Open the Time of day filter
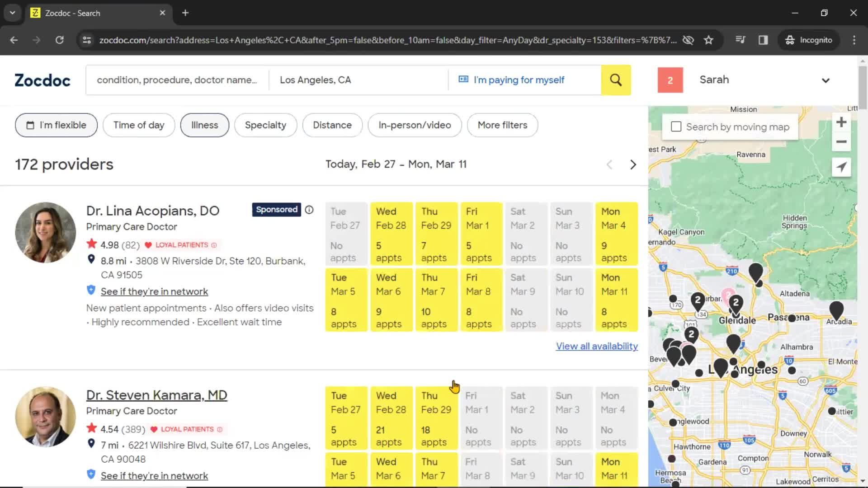The width and height of the screenshot is (868, 488). tap(139, 125)
